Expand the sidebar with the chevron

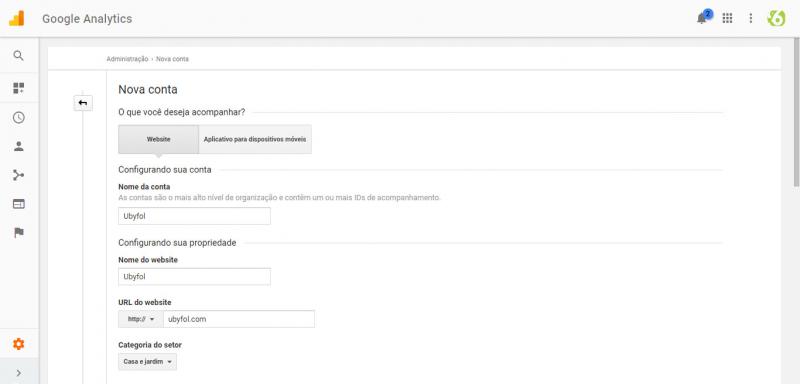(18, 373)
